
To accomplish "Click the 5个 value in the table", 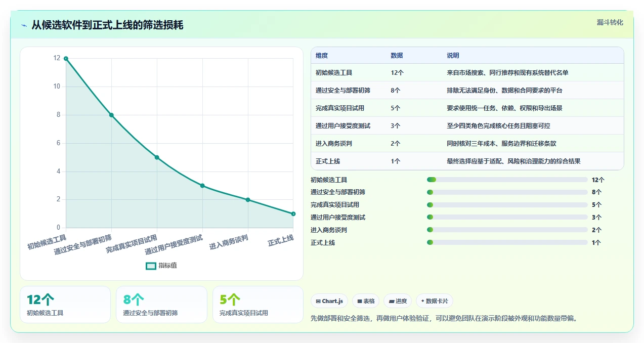I will (x=396, y=108).
